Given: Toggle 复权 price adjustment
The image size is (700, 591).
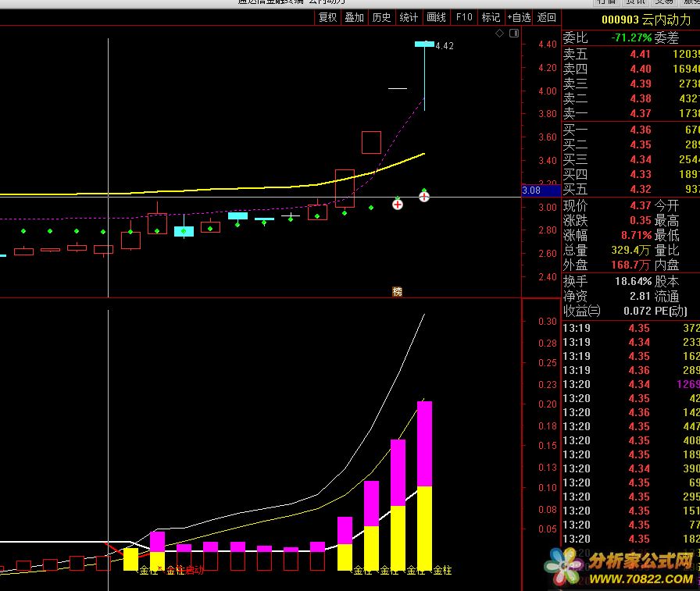Looking at the screenshot, I should [x=328, y=17].
